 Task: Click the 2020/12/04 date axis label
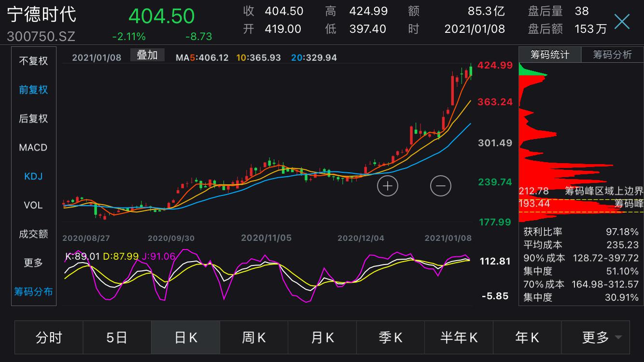tap(361, 238)
